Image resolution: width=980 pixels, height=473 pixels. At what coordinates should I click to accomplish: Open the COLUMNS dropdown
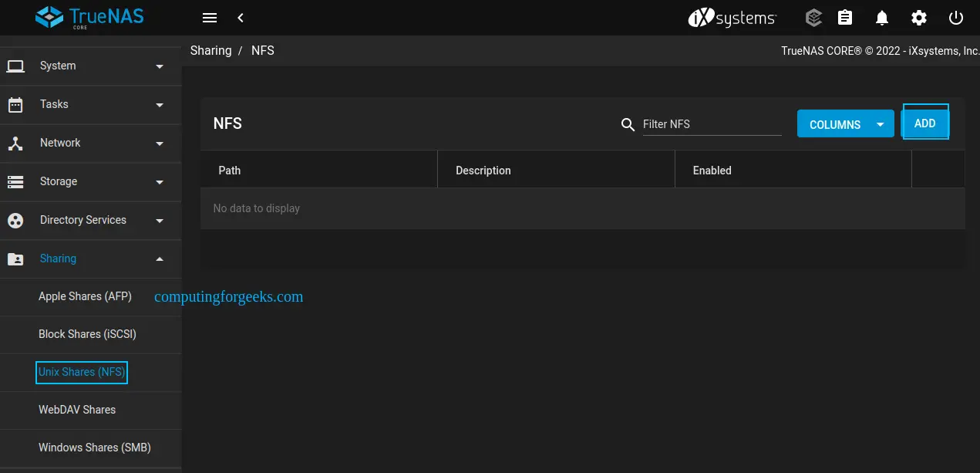coord(845,123)
